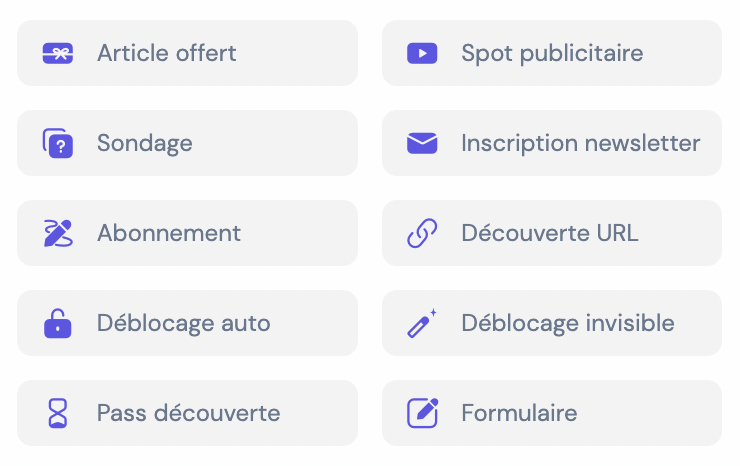The image size is (740, 466).
Task: Select the question mark Sondage icon
Action: pyautogui.click(x=58, y=143)
